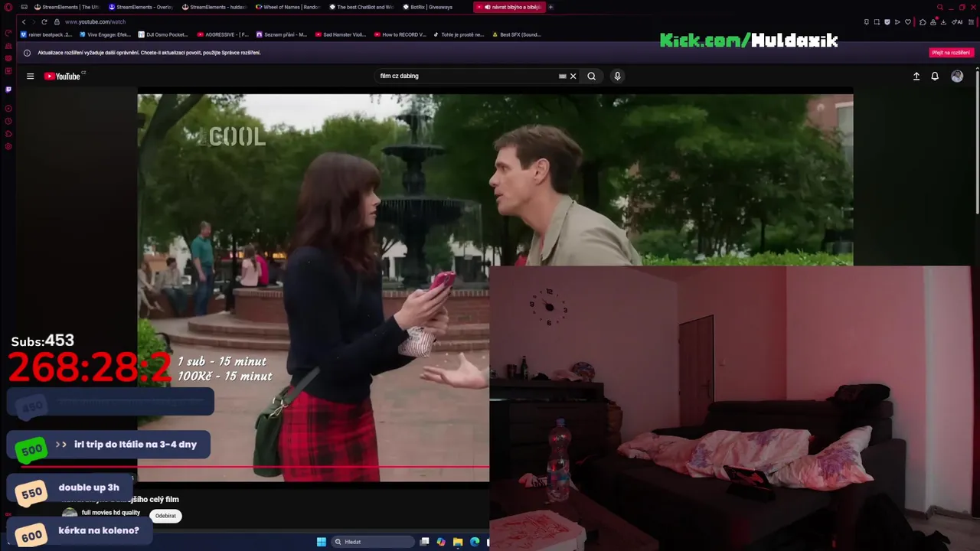Switch to The best ChatBot tab

[x=361, y=7]
